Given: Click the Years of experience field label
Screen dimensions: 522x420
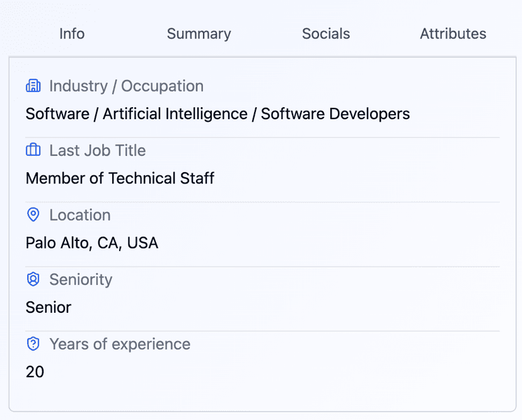Looking at the screenshot, I should click(x=120, y=344).
